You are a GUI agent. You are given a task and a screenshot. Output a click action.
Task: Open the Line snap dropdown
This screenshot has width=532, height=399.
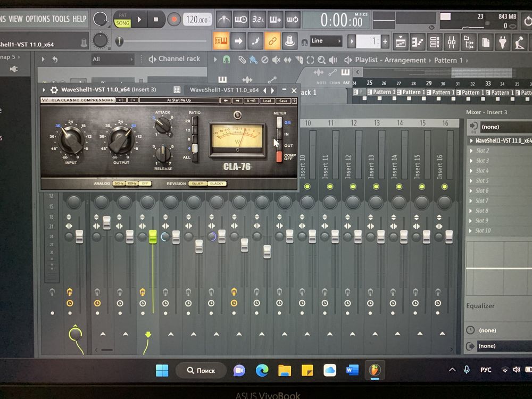[x=326, y=41]
